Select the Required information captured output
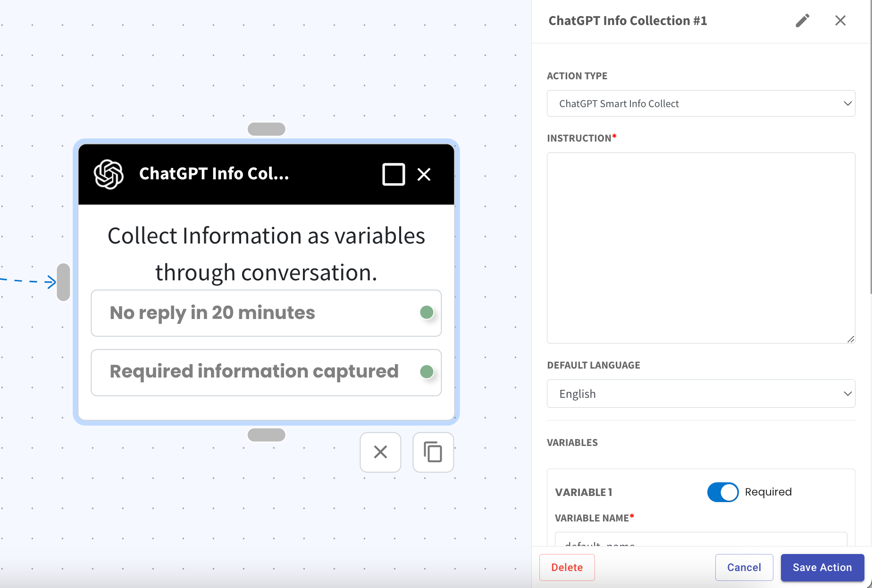Screen dimensions: 872x588 pyautogui.click(x=266, y=372)
